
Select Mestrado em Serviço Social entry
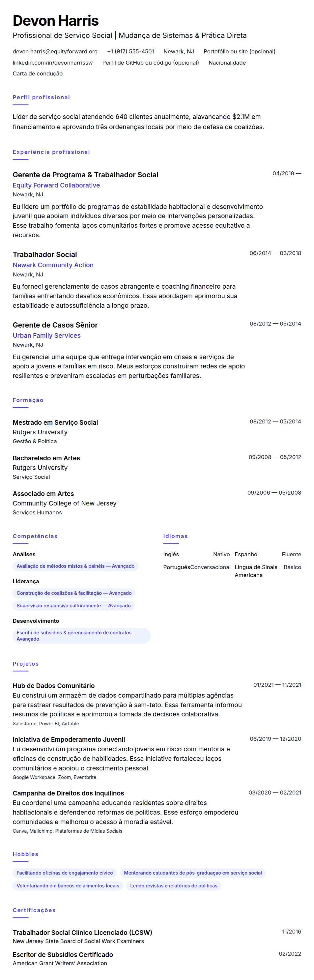pos(56,422)
